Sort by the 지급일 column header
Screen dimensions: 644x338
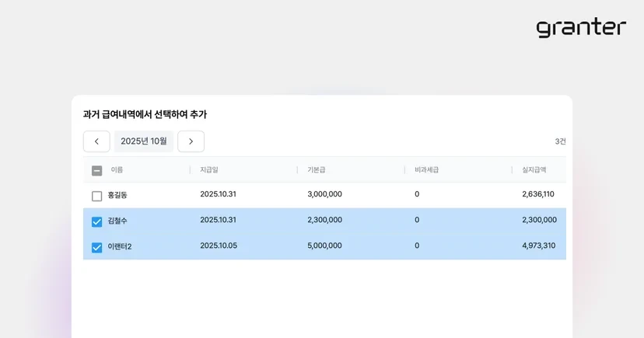[209, 170]
